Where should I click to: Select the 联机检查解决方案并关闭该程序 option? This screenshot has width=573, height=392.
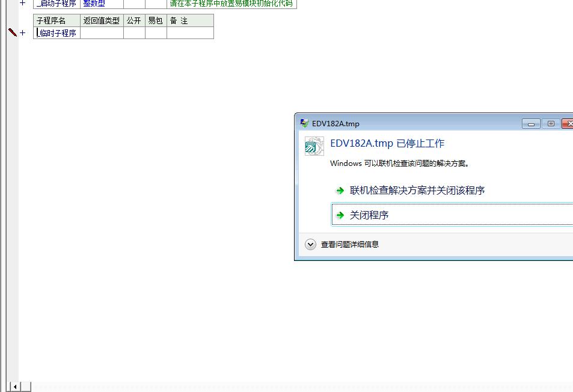417,191
